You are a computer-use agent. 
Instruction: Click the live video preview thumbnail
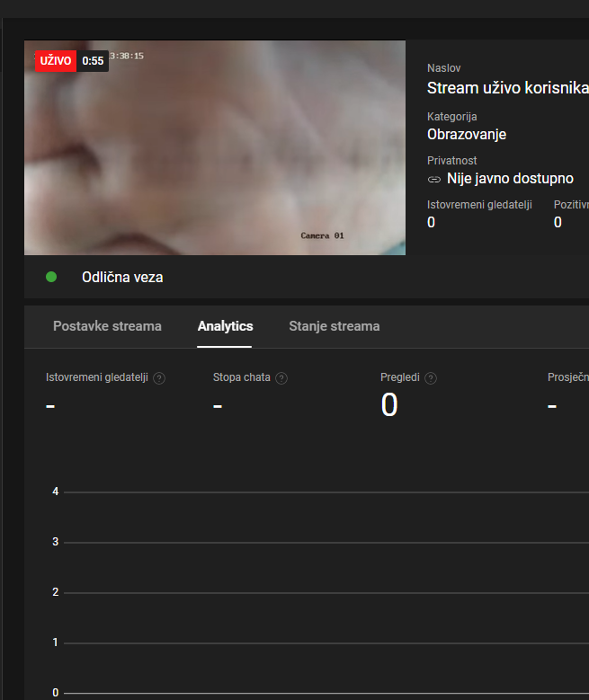click(215, 148)
